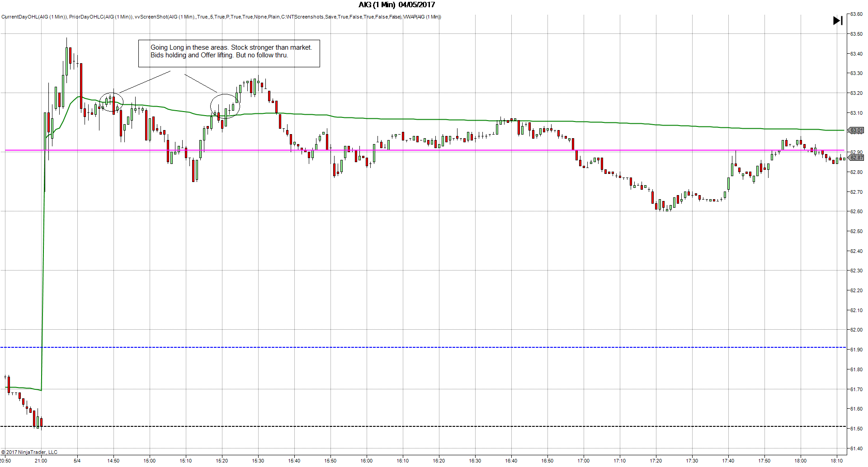Click the 63.50 price axis label

point(856,34)
